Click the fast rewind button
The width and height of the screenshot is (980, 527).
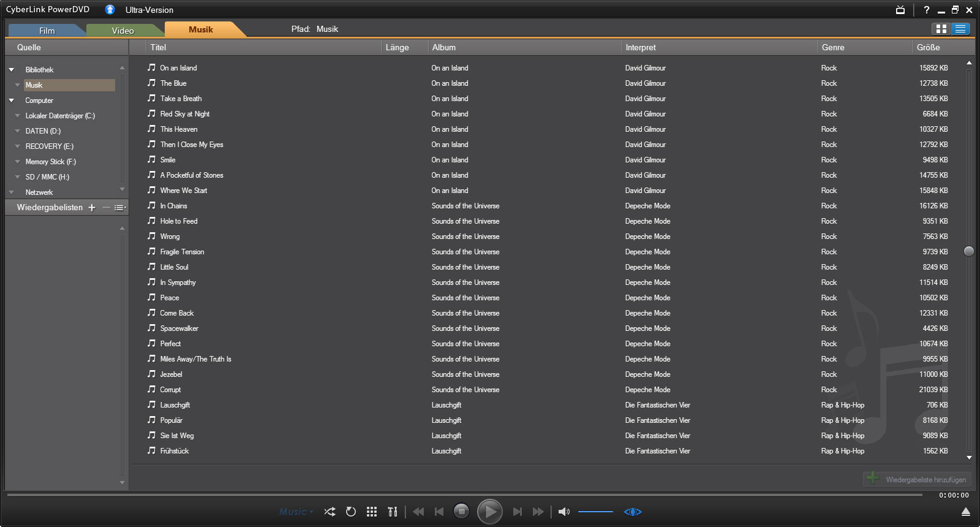[x=418, y=512]
